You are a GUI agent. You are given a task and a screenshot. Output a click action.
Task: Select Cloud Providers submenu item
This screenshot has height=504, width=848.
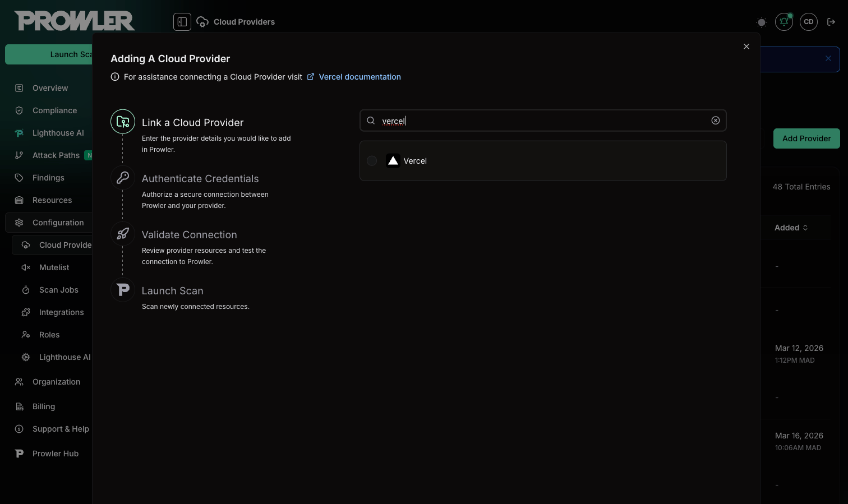52,245
